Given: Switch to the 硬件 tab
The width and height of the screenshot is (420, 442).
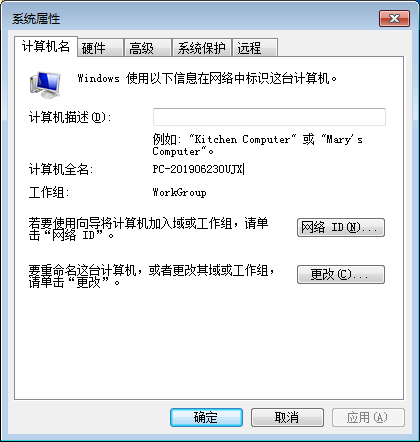Looking at the screenshot, I should tap(101, 48).
